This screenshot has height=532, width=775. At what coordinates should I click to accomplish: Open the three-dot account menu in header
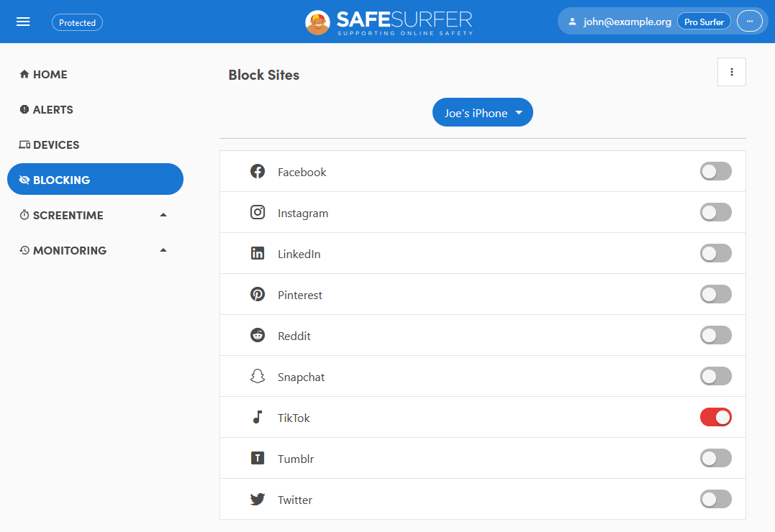tap(749, 22)
